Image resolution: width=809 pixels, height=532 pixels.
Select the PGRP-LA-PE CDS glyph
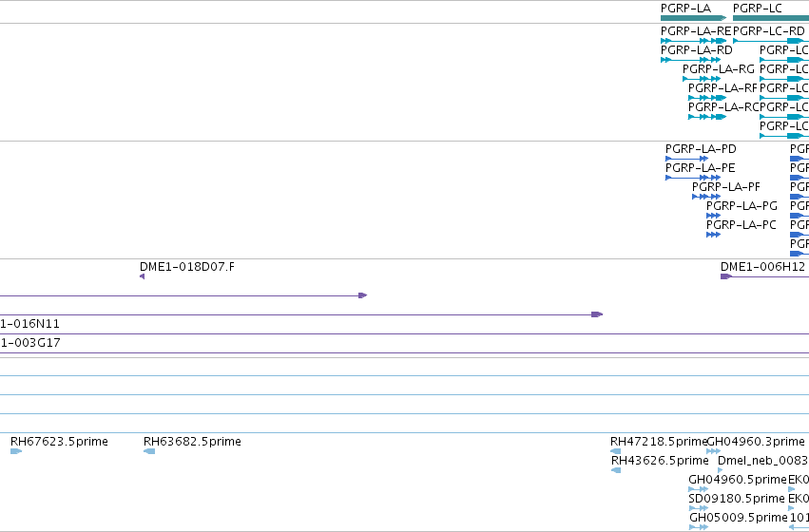point(693,178)
